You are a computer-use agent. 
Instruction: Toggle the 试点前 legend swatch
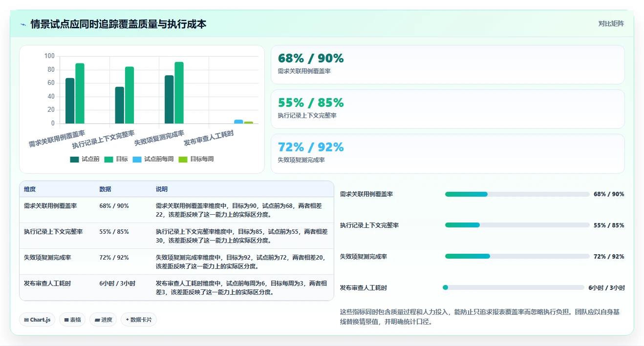click(x=74, y=159)
